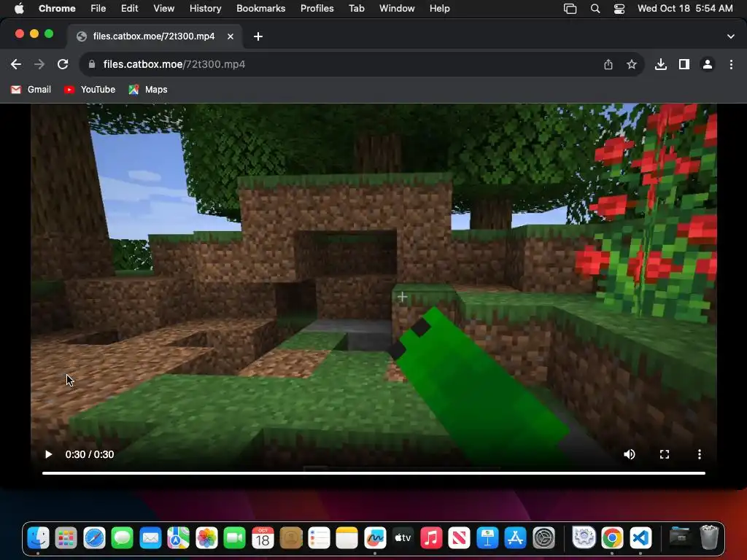
Task: Open System Settings from the Dock
Action: pyautogui.click(x=543, y=538)
